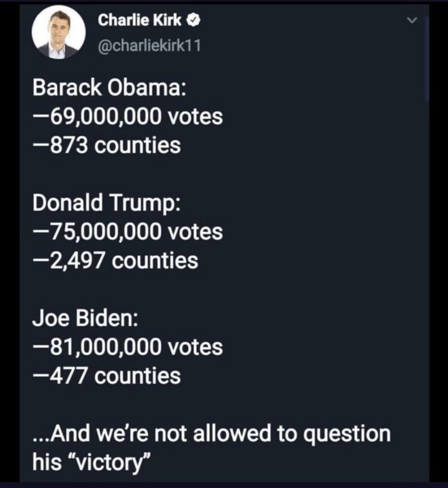This screenshot has width=448, height=488.
Task: Click the Charlie Kirk display name
Action: pos(139,20)
